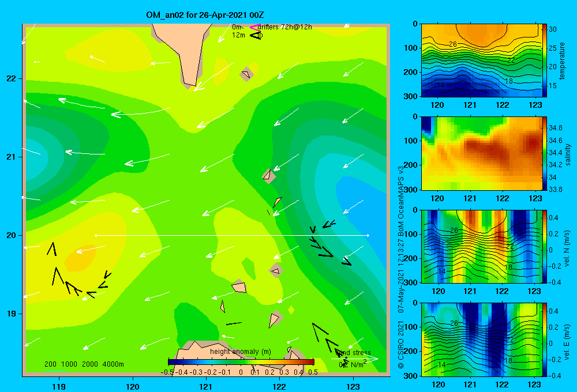Click longitude label '120' on main map axis
Viewport: 577px width, 392px height.
[x=133, y=386]
